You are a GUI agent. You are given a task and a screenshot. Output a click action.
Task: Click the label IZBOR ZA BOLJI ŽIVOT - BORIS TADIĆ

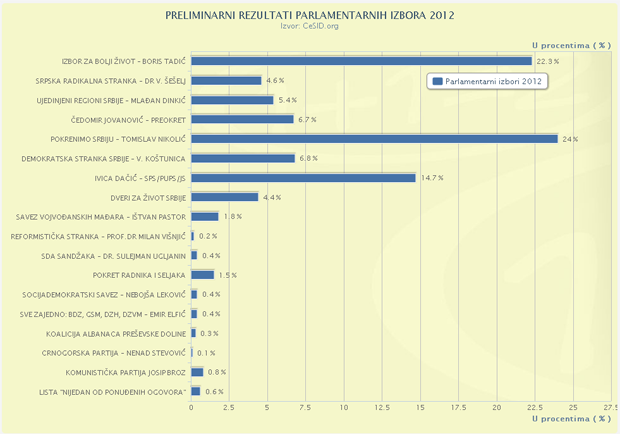[x=123, y=61]
